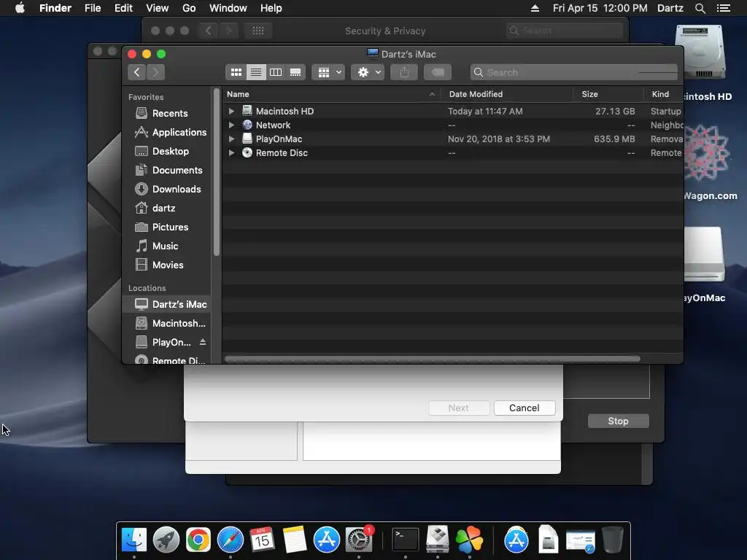Open Notification Center from menu bar
Viewport: 747px width, 560px height.
click(x=724, y=8)
